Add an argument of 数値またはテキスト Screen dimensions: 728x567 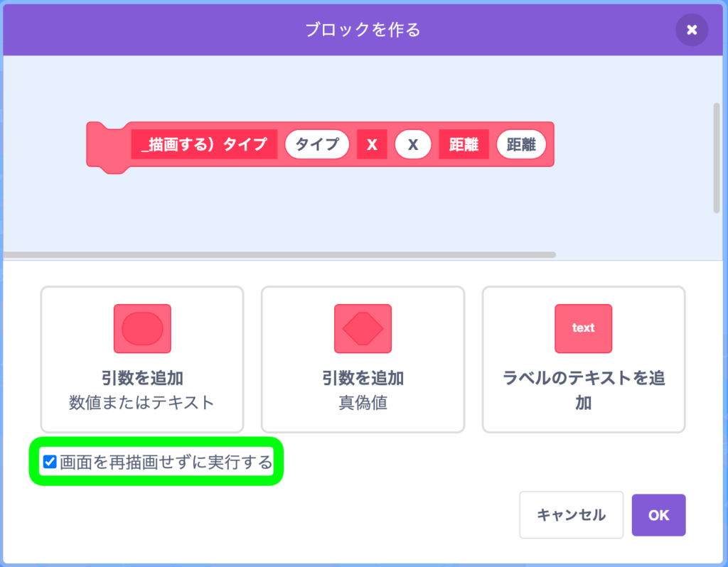142,360
